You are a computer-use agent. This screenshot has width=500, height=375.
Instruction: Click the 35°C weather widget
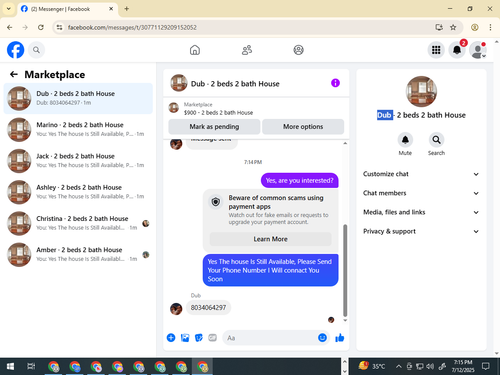click(372, 366)
